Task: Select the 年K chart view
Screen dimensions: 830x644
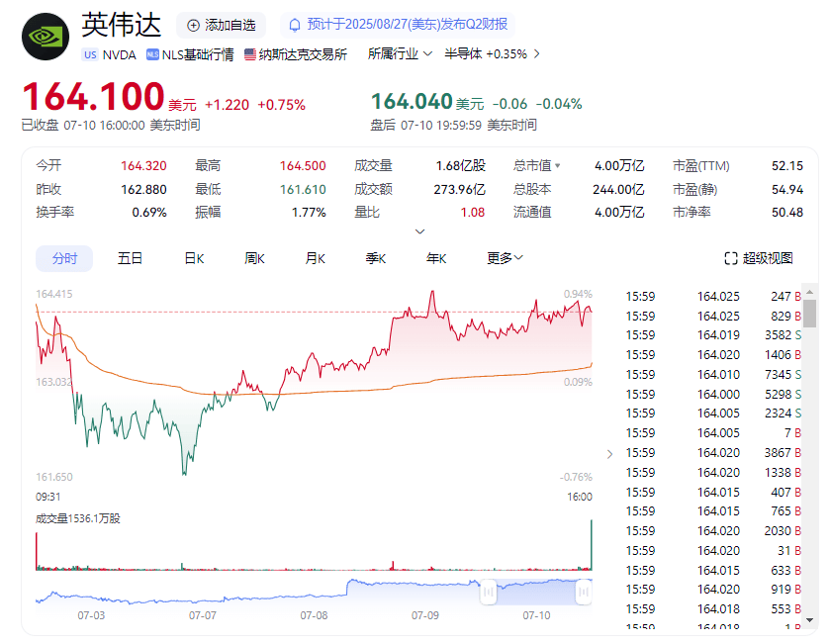Action: pos(435,257)
